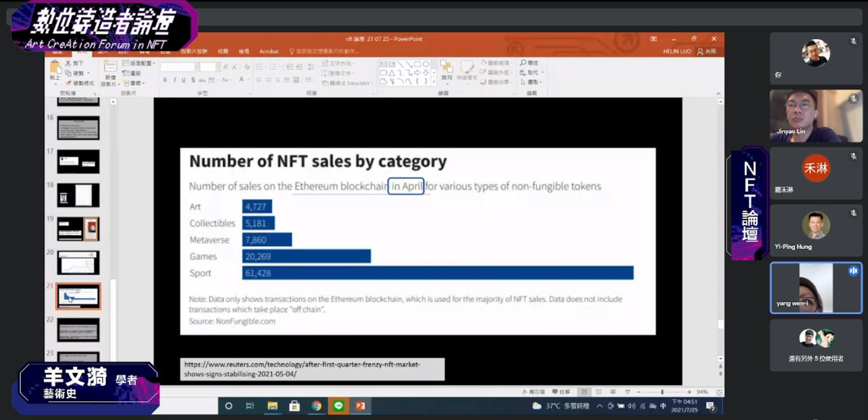Open the Section dropdown
This screenshot has height=420, width=868.
(134, 83)
